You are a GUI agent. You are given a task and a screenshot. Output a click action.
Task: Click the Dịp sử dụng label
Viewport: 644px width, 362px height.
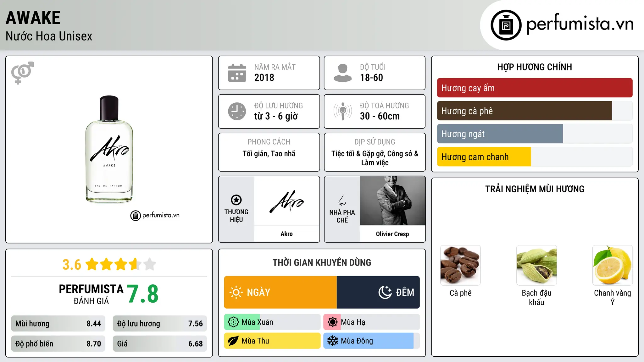(x=375, y=142)
